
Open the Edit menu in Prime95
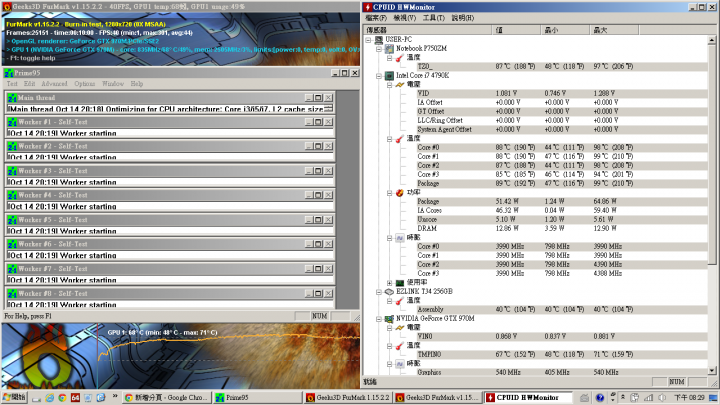tap(29, 84)
